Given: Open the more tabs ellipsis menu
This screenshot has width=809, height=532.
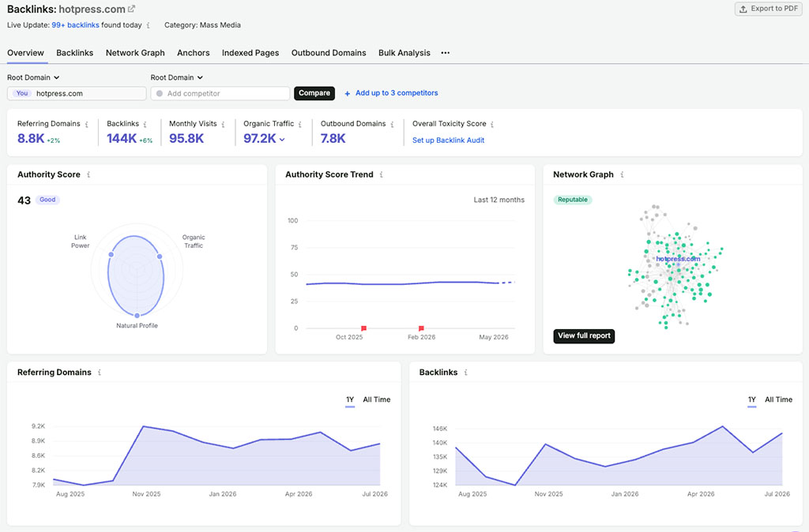Looking at the screenshot, I should coord(446,53).
